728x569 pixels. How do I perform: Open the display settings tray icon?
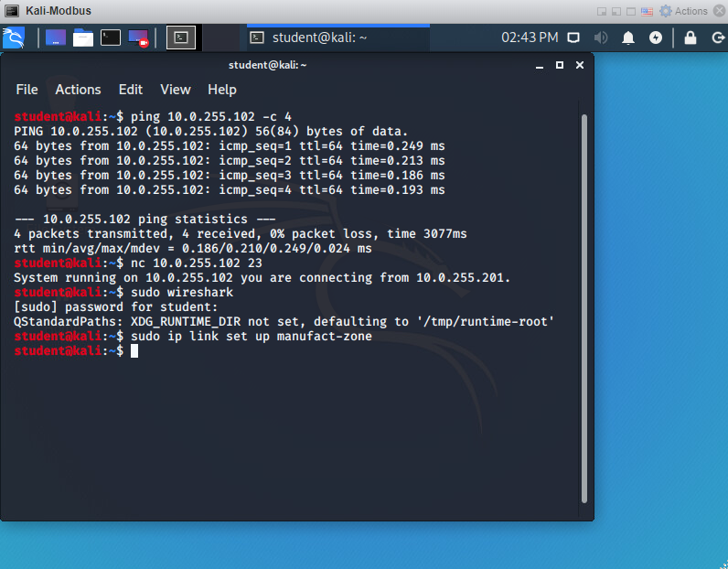click(573, 38)
